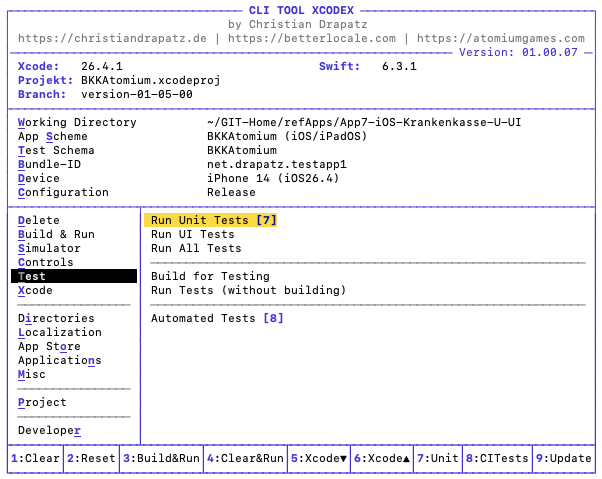The height and width of the screenshot is (479, 602).
Task: Open the betterlocale.com link
Action: 312,38
